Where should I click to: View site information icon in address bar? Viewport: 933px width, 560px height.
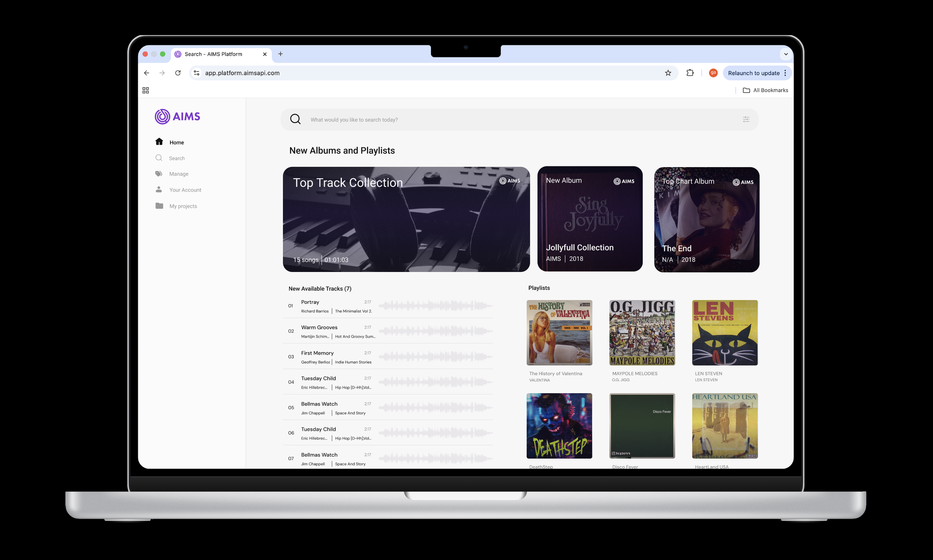tap(197, 73)
